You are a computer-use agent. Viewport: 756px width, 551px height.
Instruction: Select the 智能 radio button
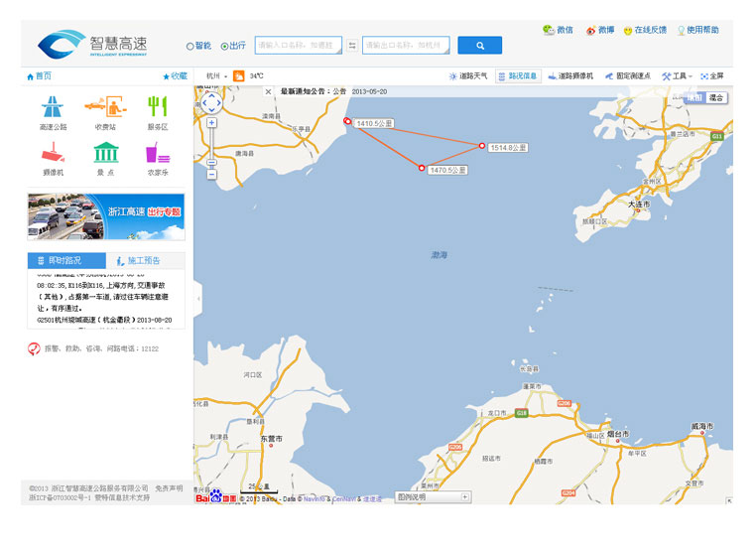190,46
